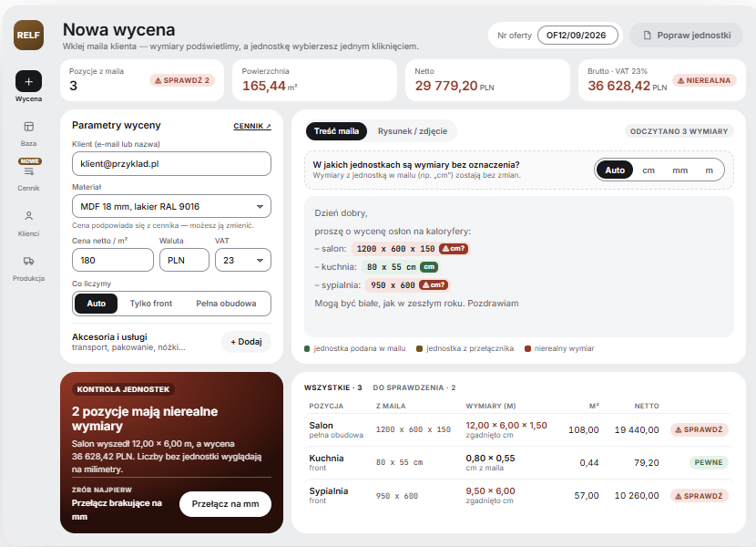Screen dimensions: 756x547
Task: Select Auto unit option
Action: (x=615, y=170)
